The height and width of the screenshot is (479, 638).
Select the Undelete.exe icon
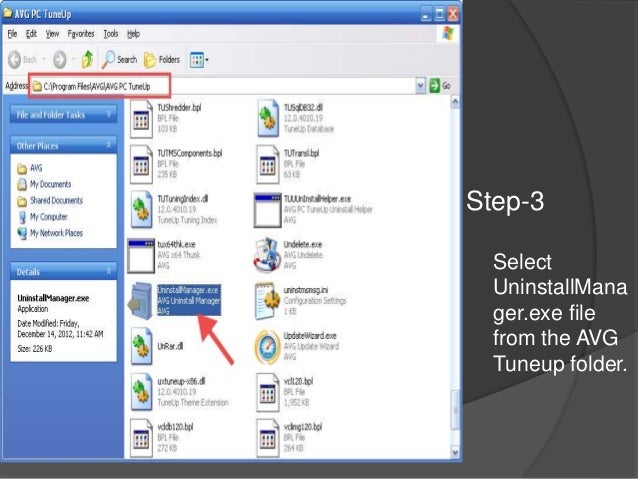[267, 255]
